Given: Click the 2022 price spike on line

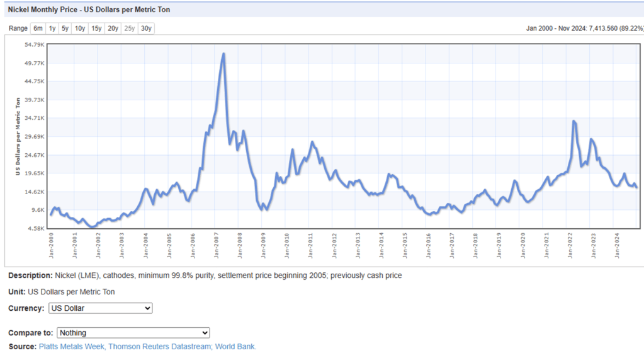Looking at the screenshot, I should click(573, 121).
